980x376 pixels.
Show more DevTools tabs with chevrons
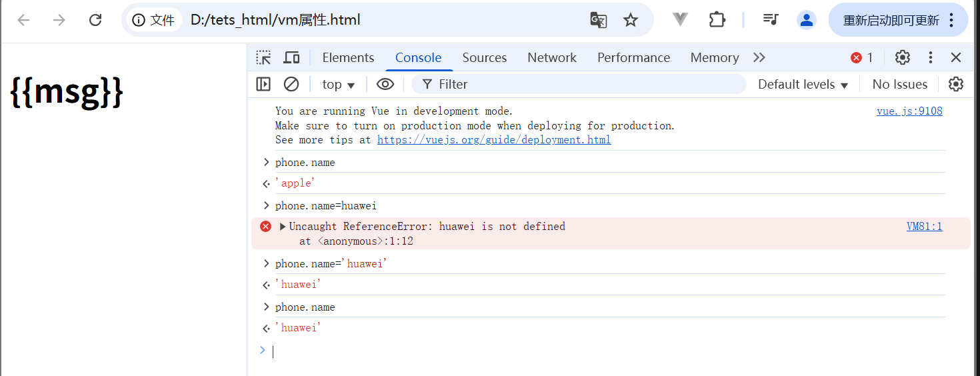[759, 58]
